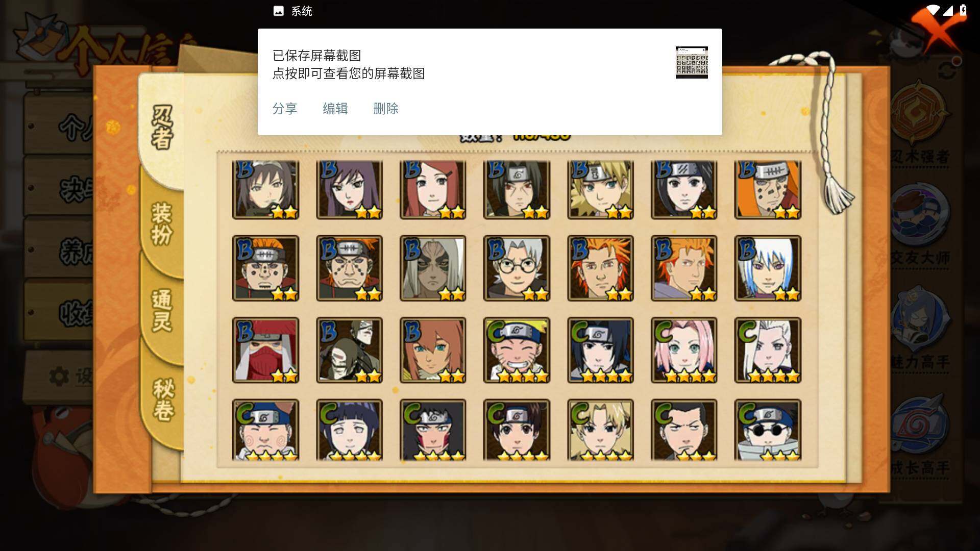Choose the red-haired Kushina ninja portrait
This screenshot has height=551, width=980.
tap(433, 190)
